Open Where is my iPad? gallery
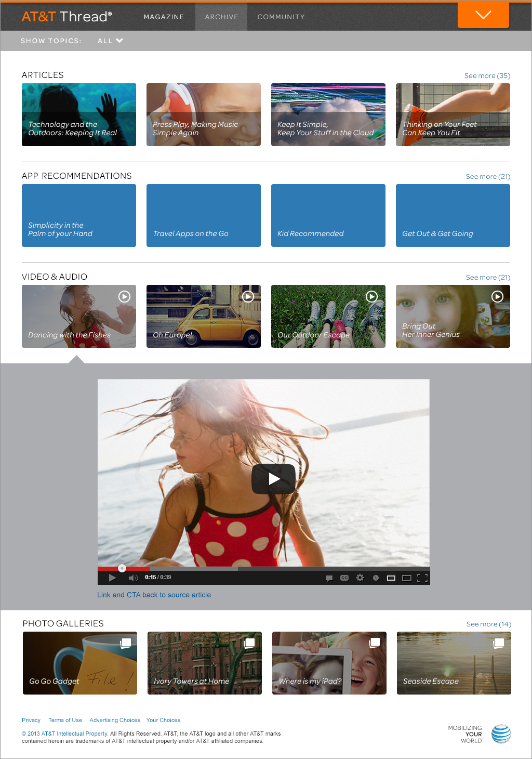This screenshot has height=759, width=532. click(329, 663)
